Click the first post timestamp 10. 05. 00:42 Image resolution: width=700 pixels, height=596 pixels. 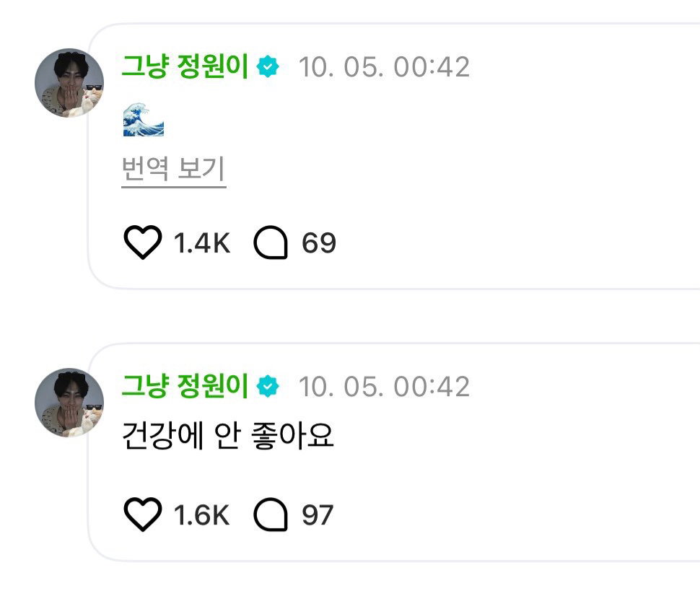[385, 67]
